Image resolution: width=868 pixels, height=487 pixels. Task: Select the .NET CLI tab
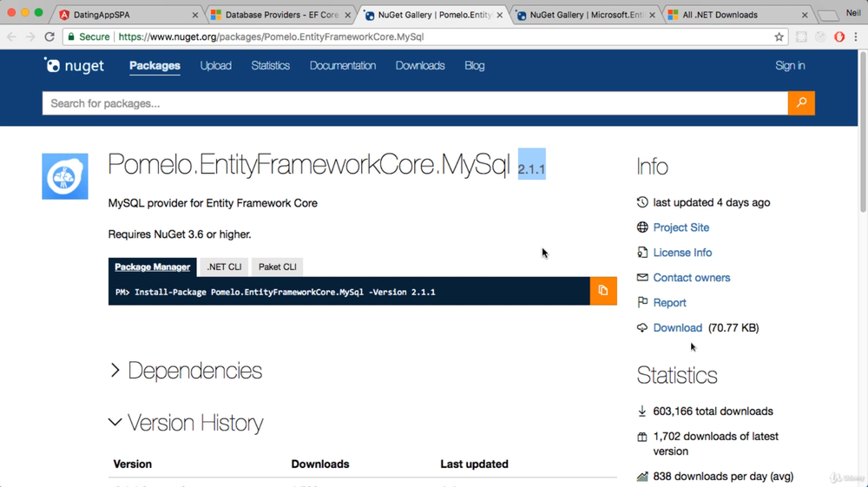click(x=224, y=267)
